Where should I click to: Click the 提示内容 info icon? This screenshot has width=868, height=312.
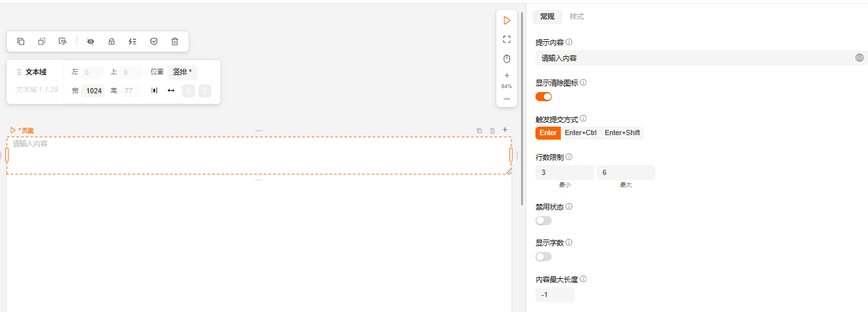569,42
